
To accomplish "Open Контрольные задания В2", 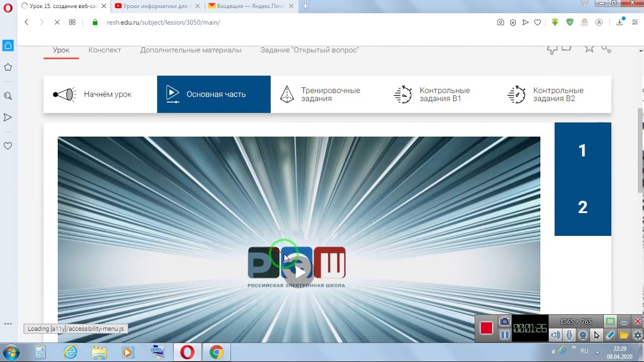I will 554,94.
